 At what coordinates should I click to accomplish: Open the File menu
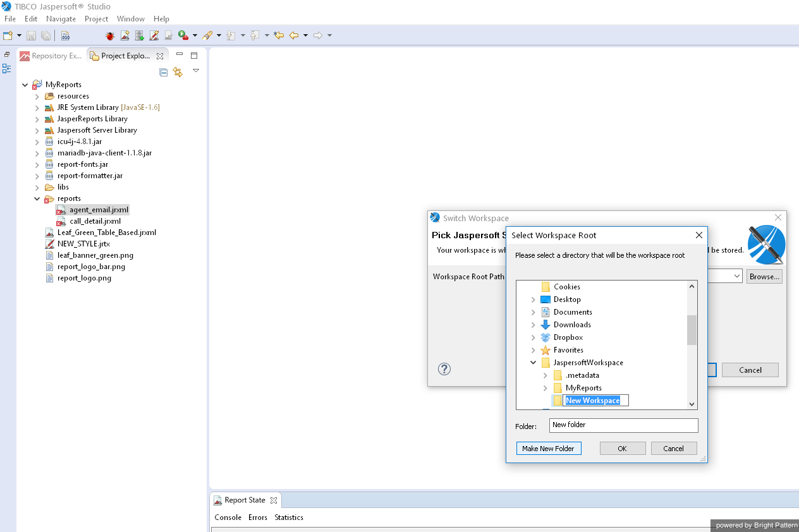[10, 19]
